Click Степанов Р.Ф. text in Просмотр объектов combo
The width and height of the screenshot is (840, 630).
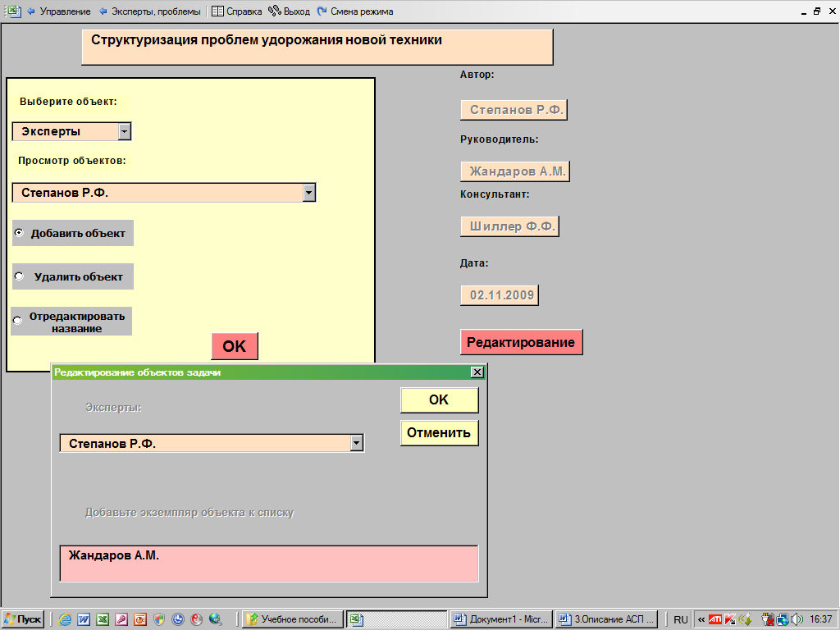(65, 193)
